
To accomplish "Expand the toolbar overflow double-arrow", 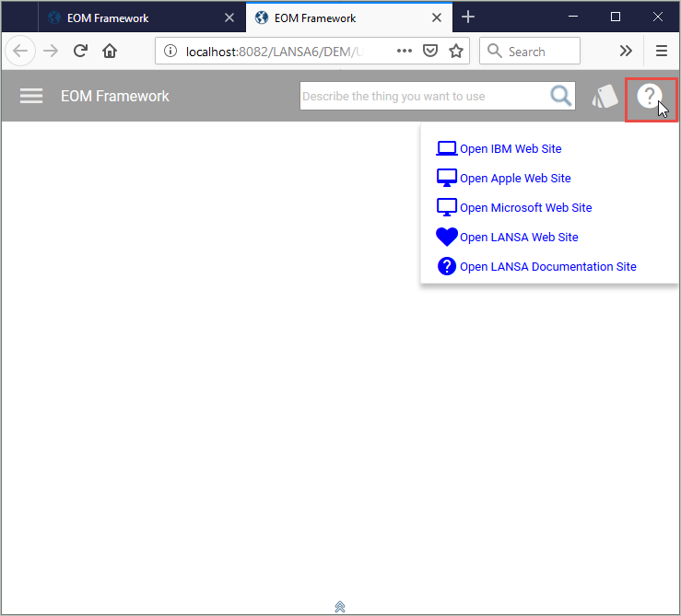I will 626,52.
